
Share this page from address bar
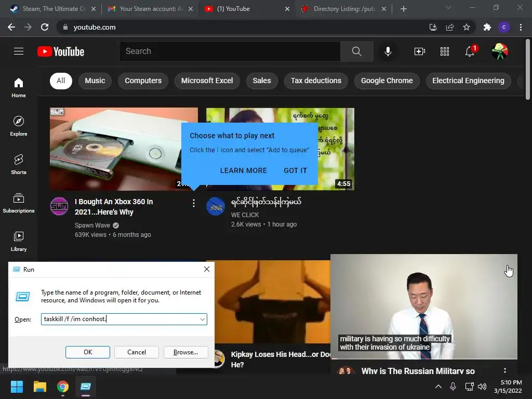click(x=450, y=27)
